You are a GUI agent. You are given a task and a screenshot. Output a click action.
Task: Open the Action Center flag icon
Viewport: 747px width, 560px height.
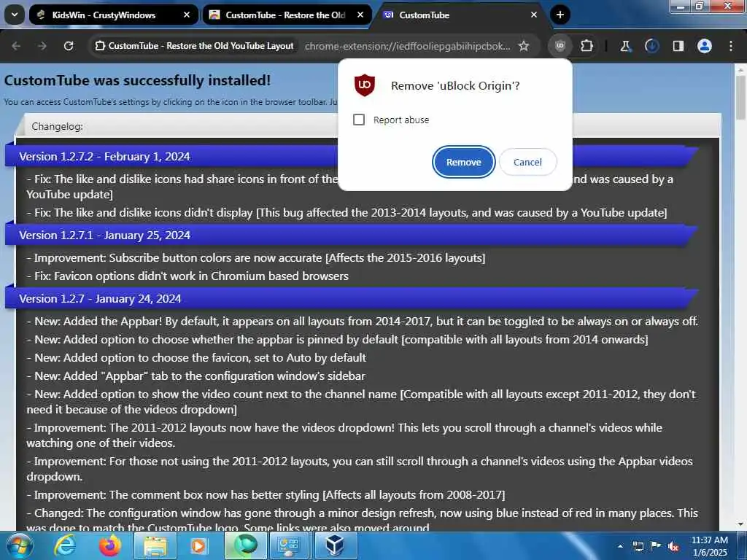point(656,546)
